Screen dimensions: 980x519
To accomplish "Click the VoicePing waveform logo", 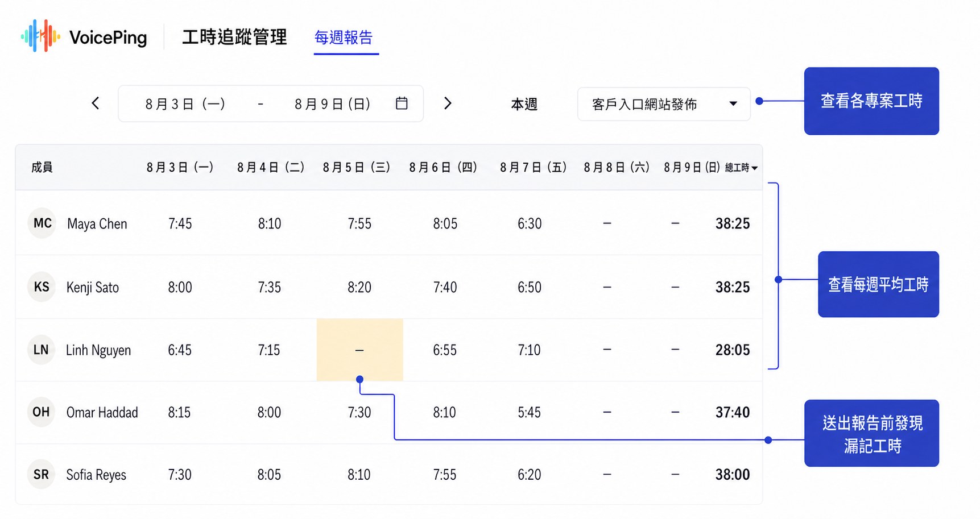I will click(40, 36).
